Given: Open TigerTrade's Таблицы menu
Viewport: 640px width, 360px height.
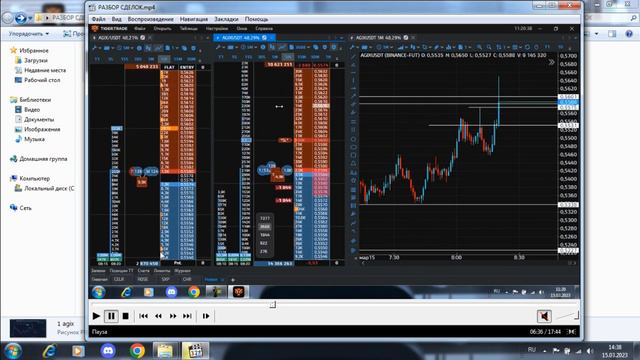Looking at the screenshot, I should pos(189,29).
